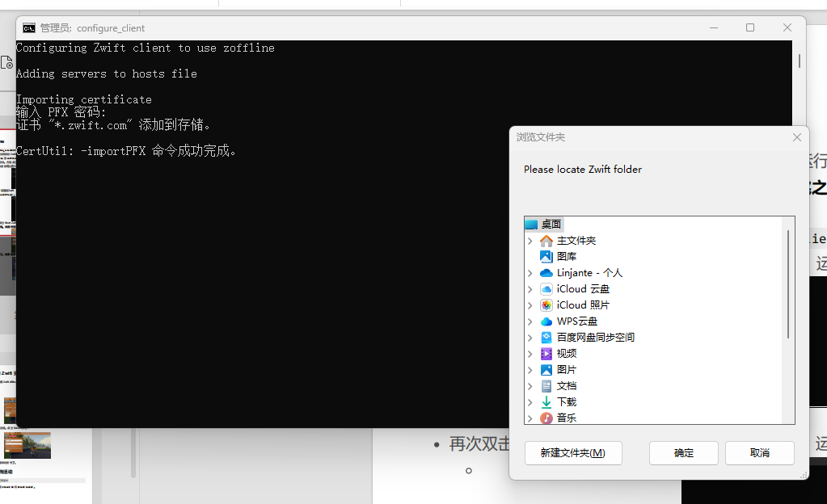Click the 音乐 music note icon
827x504 pixels.
coord(546,418)
